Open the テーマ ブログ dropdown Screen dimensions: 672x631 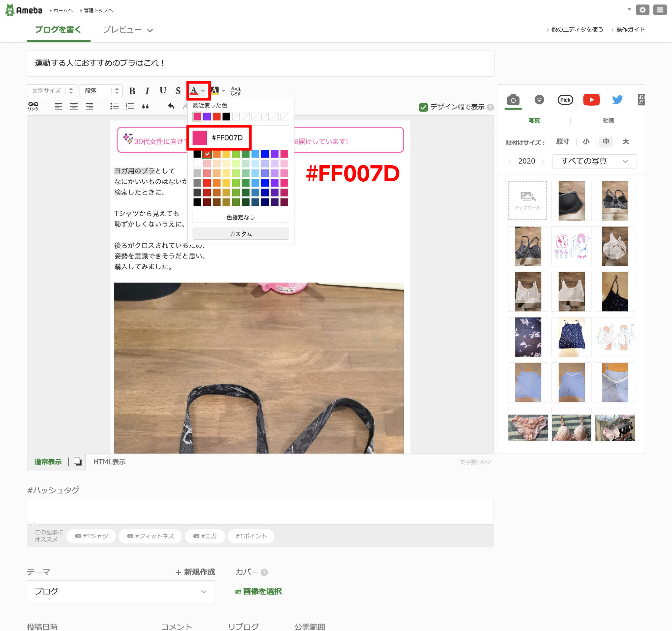tap(121, 591)
